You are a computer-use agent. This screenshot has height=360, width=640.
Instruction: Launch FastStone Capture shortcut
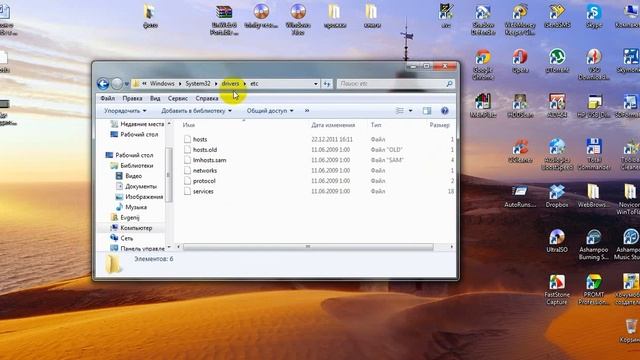pos(557,289)
